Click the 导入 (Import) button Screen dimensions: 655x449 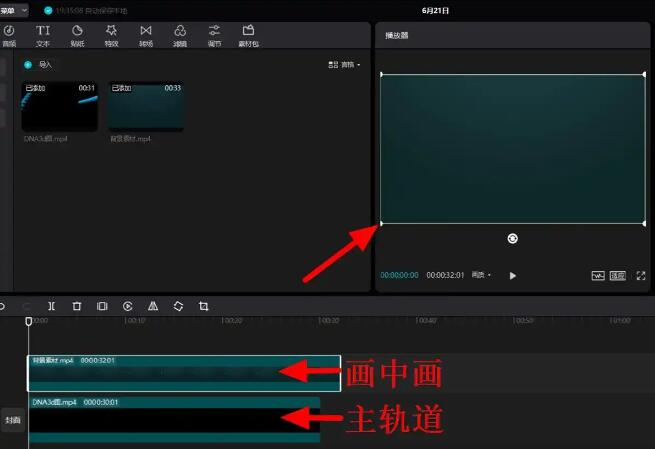(39, 64)
